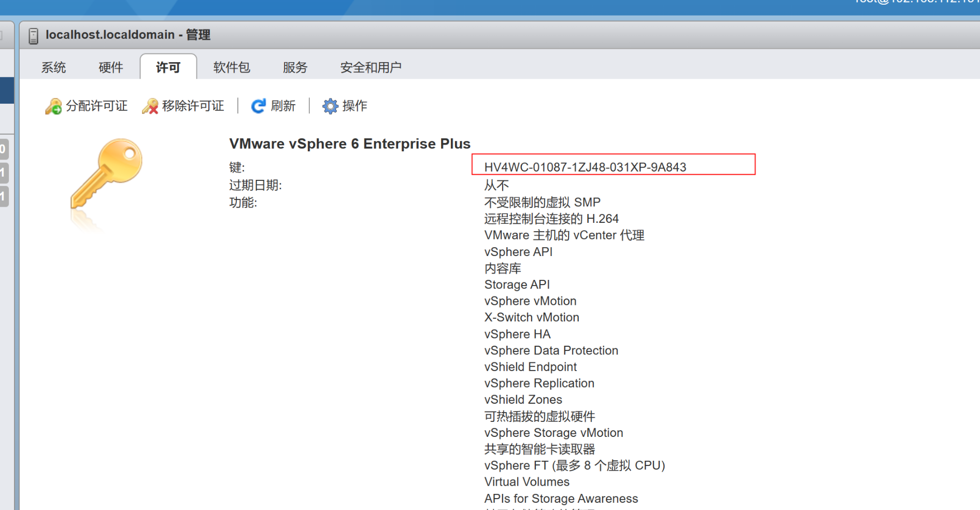Select the 许可 tab
Viewport: 980px width, 510px height.
168,67
